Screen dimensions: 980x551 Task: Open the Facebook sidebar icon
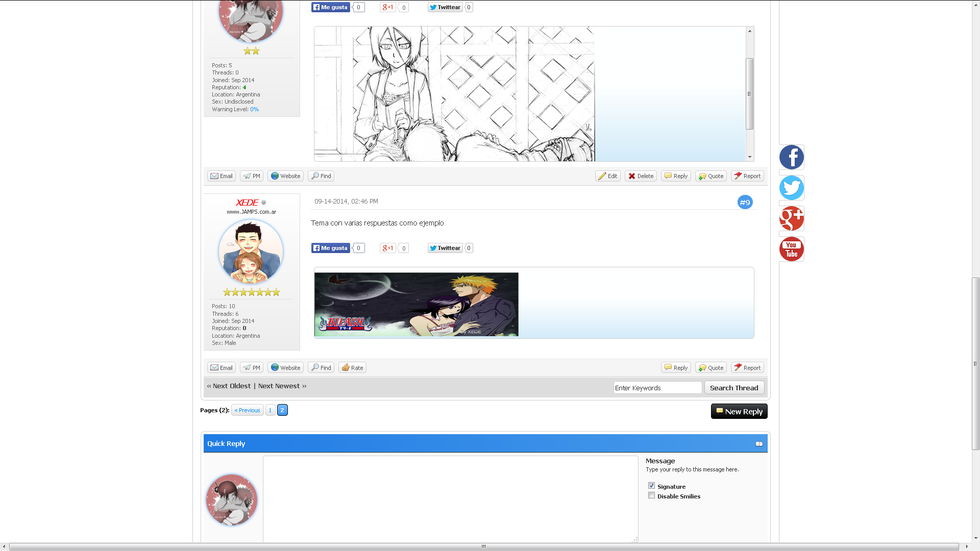click(x=791, y=157)
